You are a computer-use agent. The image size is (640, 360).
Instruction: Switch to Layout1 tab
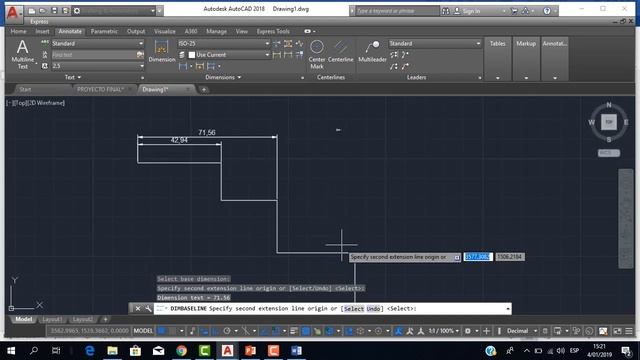click(x=52, y=319)
